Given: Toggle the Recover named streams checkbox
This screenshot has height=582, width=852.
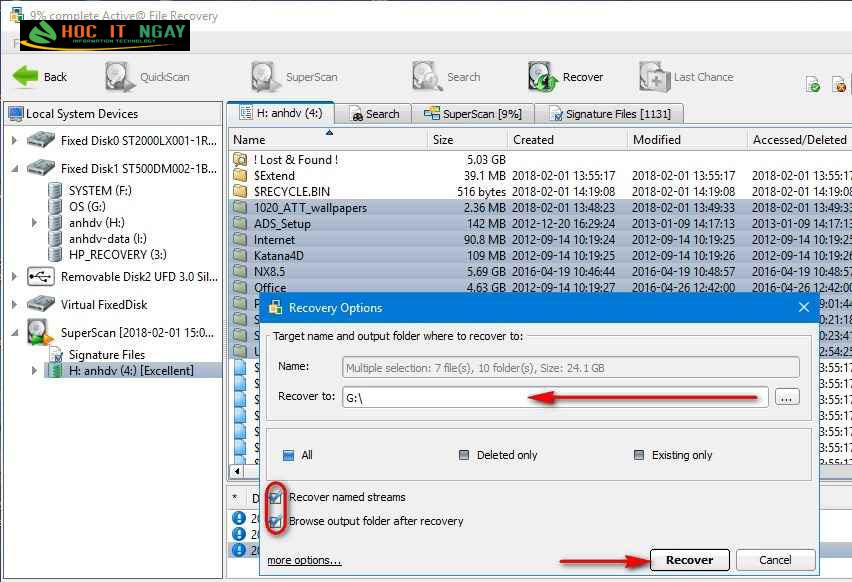Looking at the screenshot, I should (x=275, y=497).
